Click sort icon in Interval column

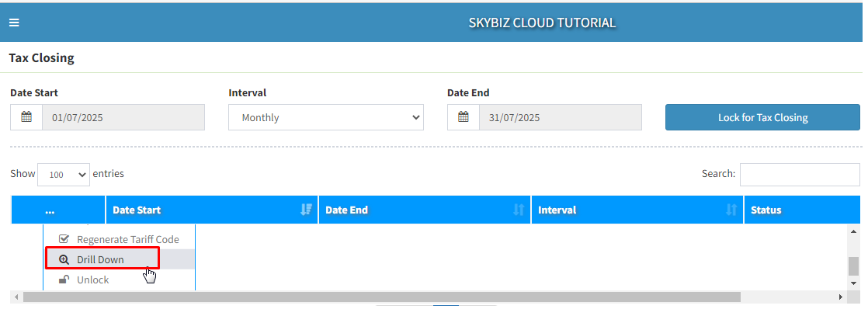[731, 210]
